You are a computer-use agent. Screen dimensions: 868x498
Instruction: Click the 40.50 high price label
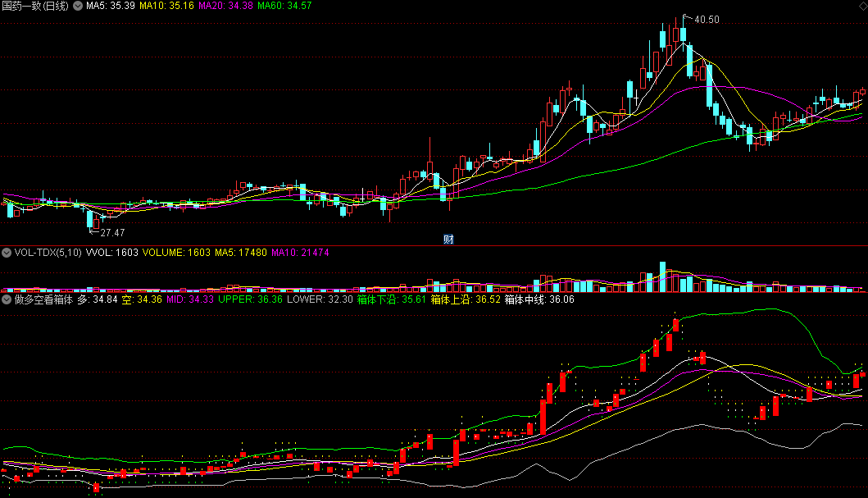(x=707, y=20)
